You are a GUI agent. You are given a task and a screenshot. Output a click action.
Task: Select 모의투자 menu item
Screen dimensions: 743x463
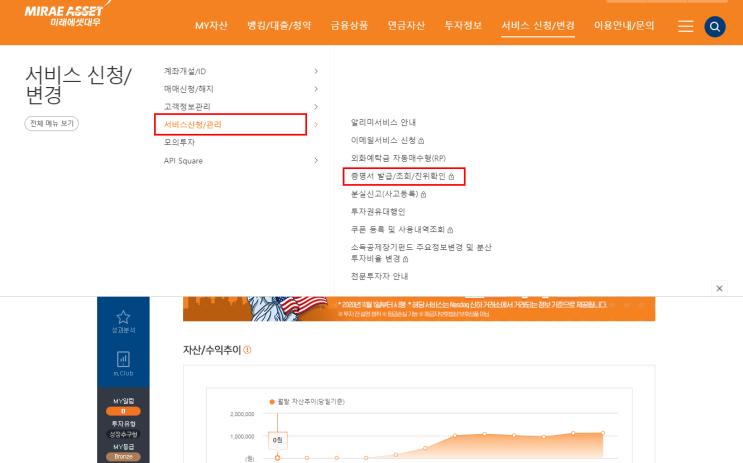tap(179, 142)
